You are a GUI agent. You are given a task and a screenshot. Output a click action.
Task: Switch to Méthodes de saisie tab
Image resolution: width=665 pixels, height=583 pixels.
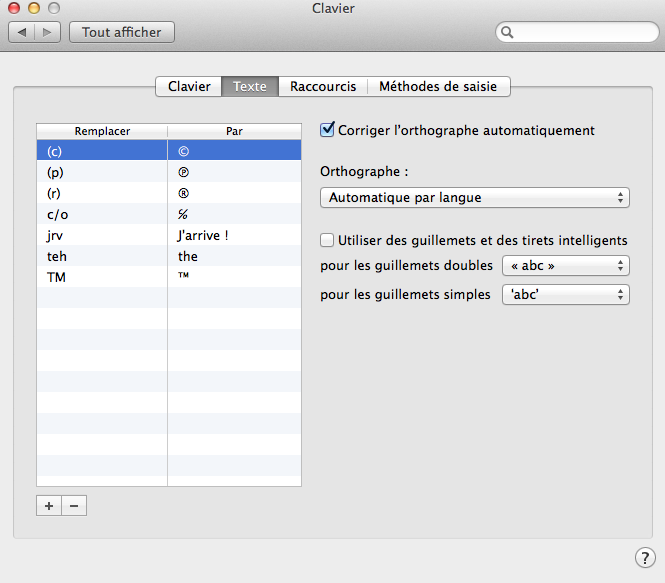(x=438, y=86)
